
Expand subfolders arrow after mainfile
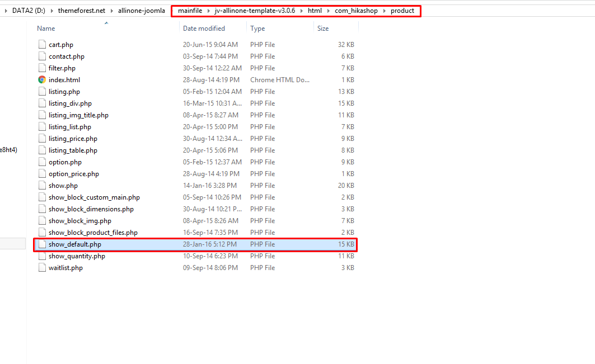pos(208,11)
